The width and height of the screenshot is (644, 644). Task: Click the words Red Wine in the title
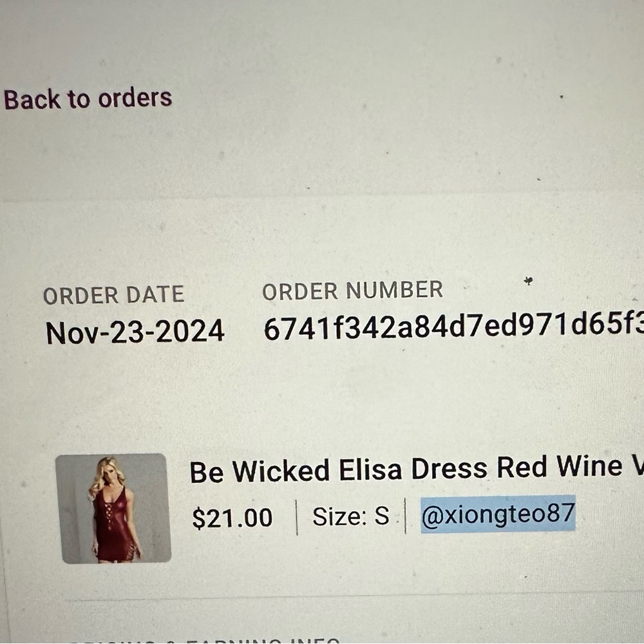pos(560,467)
